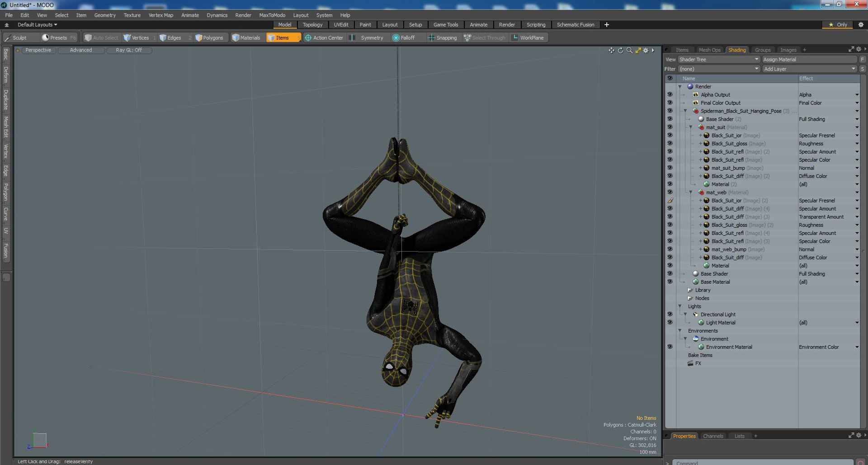This screenshot has height=465, width=868.
Task: Add a new panel tab beside the Images tab
Action: pyautogui.click(x=804, y=50)
